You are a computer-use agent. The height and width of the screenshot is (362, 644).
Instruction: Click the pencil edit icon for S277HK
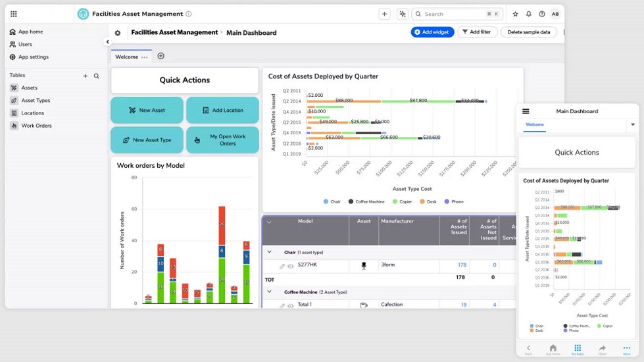click(282, 266)
